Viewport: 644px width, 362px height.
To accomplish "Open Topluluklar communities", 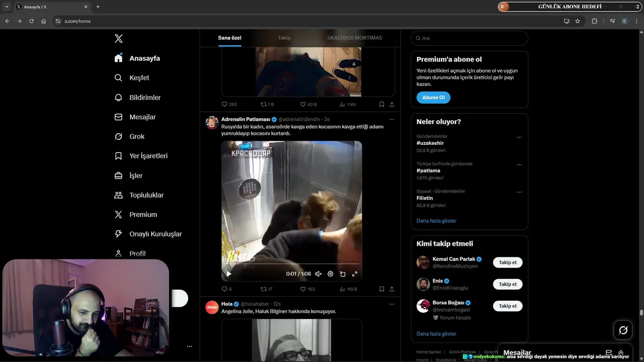I will coord(139,195).
